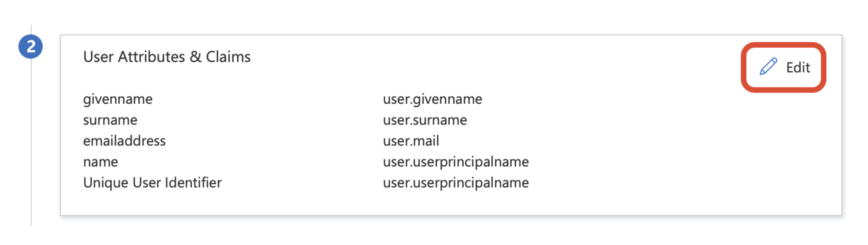Click the ampersand in the card title

195,57
